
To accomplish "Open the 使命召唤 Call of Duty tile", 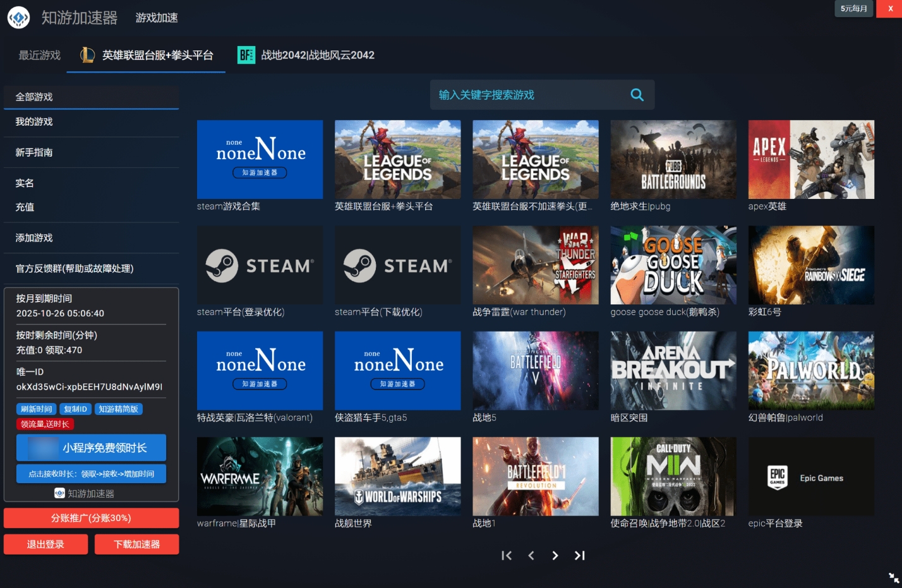I will (673, 476).
